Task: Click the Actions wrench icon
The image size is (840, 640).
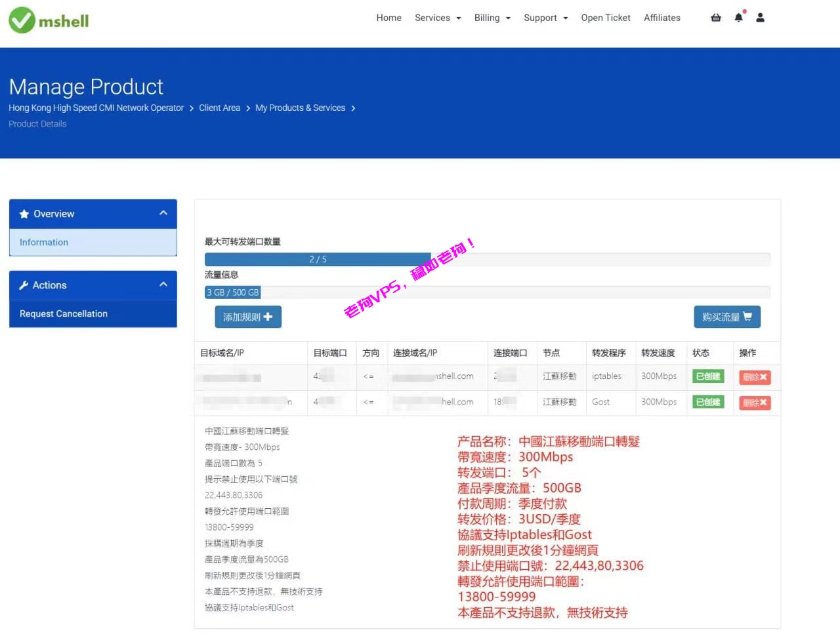Action: (24, 285)
